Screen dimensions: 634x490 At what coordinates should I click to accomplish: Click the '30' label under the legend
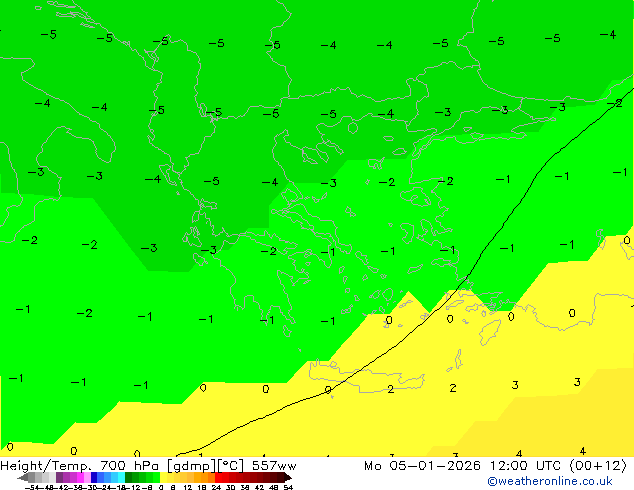coord(230,487)
